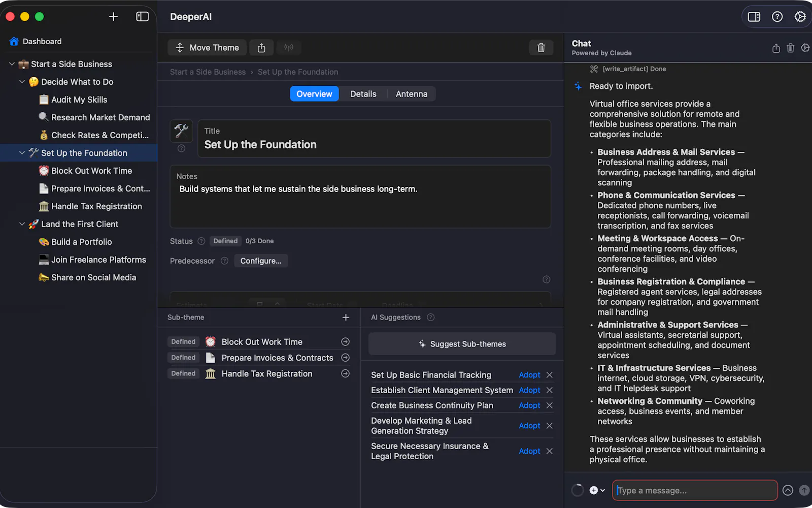Click share icon in Chat header

click(776, 48)
